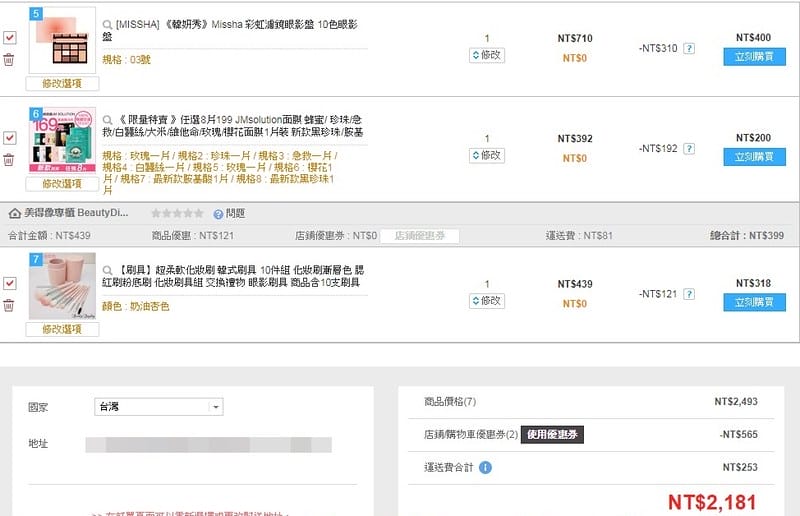Uncheck the MISSHA eyeshadow item checkbox
Viewport: 800px width, 516px height.
9,37
